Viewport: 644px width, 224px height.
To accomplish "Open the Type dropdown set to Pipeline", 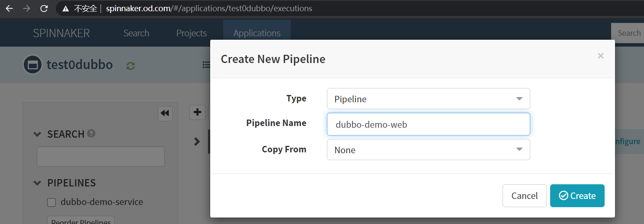I will [428, 99].
